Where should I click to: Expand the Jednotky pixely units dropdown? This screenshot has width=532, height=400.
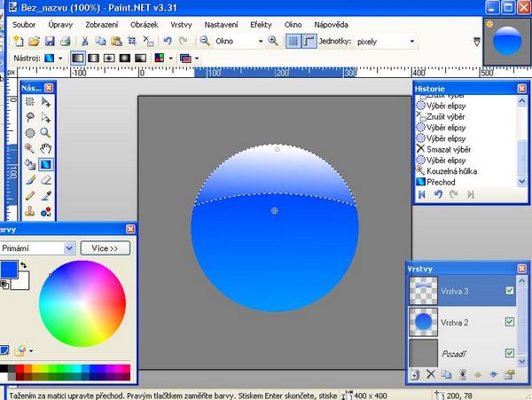(x=411, y=42)
